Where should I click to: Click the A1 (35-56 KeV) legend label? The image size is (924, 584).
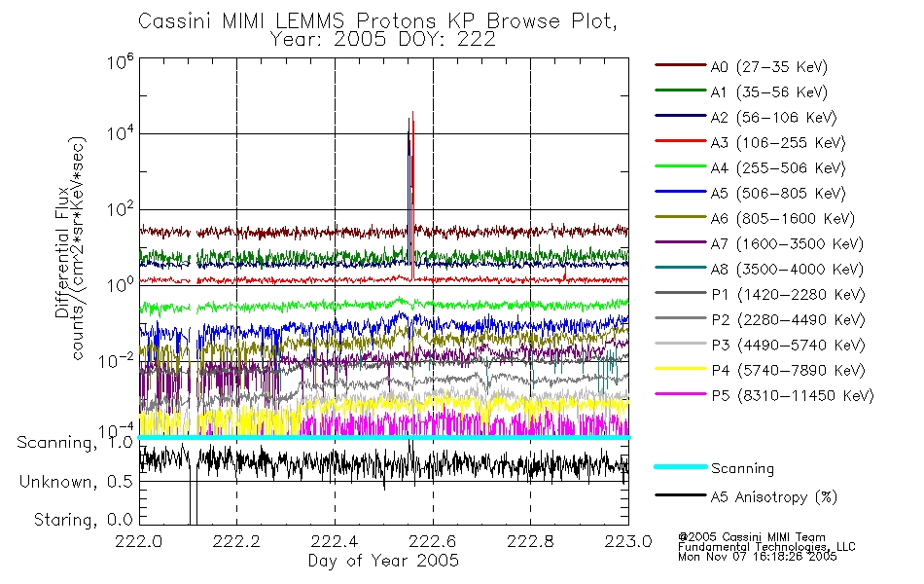point(769,92)
